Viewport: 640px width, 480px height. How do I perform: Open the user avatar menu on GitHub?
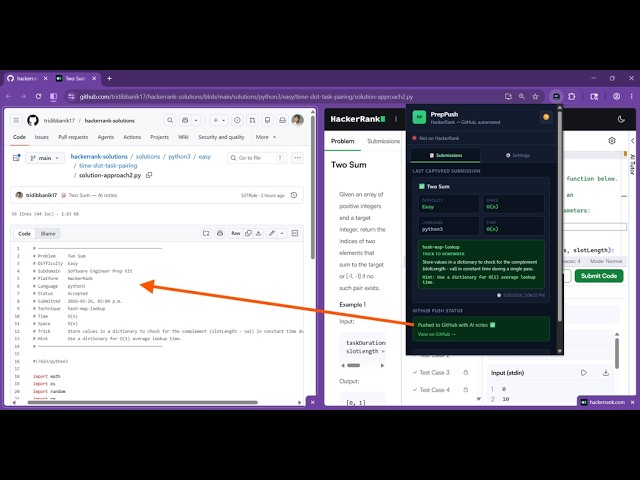[298, 120]
